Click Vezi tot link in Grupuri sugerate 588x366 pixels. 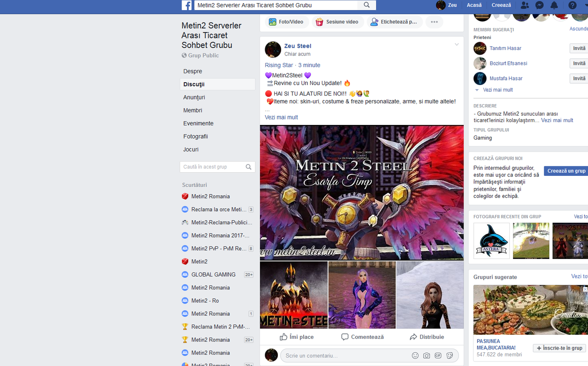579,276
